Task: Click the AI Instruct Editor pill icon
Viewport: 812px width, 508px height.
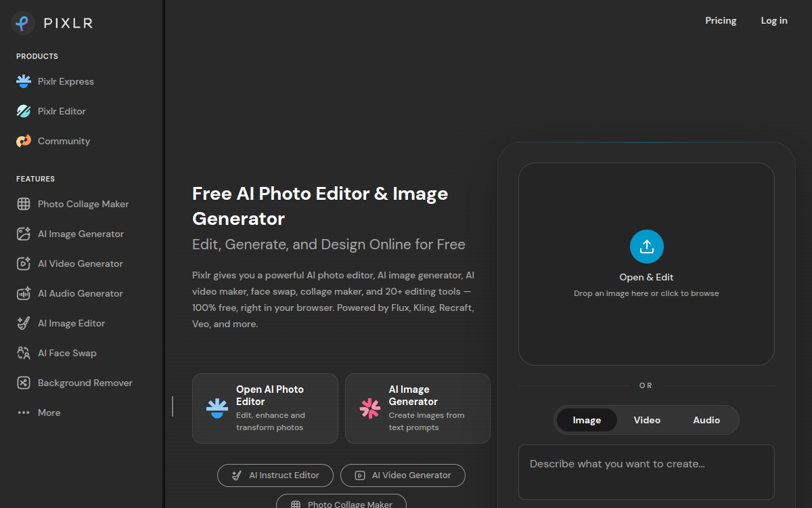Action: (x=237, y=475)
